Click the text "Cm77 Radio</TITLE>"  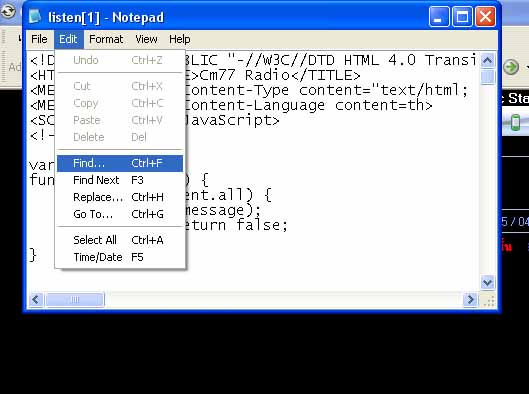coord(279,75)
